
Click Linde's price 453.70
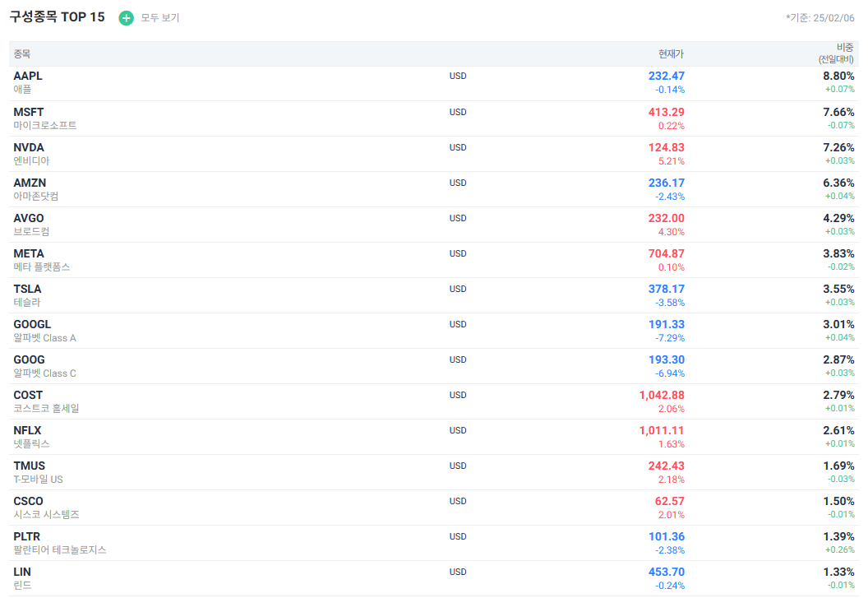click(x=667, y=572)
